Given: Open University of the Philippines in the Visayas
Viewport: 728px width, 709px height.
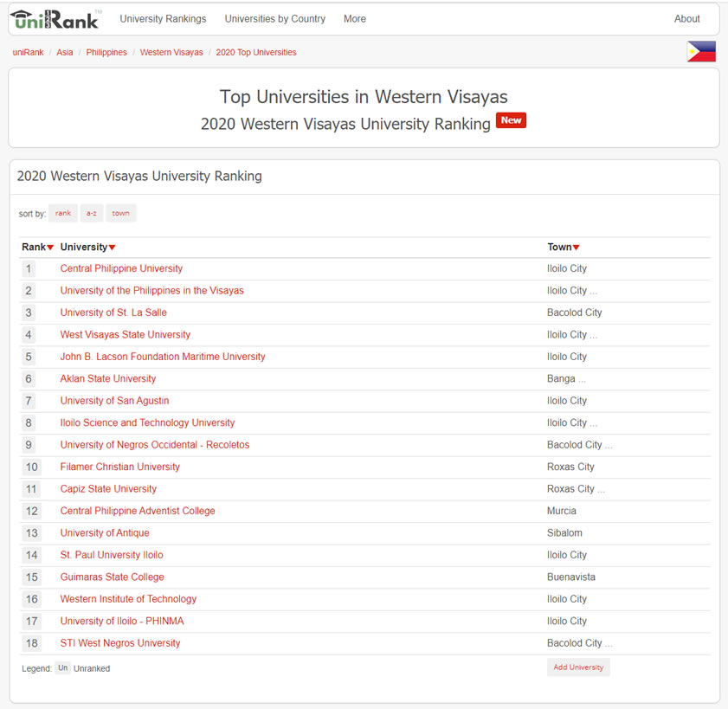Looking at the screenshot, I should pyautogui.click(x=151, y=291).
